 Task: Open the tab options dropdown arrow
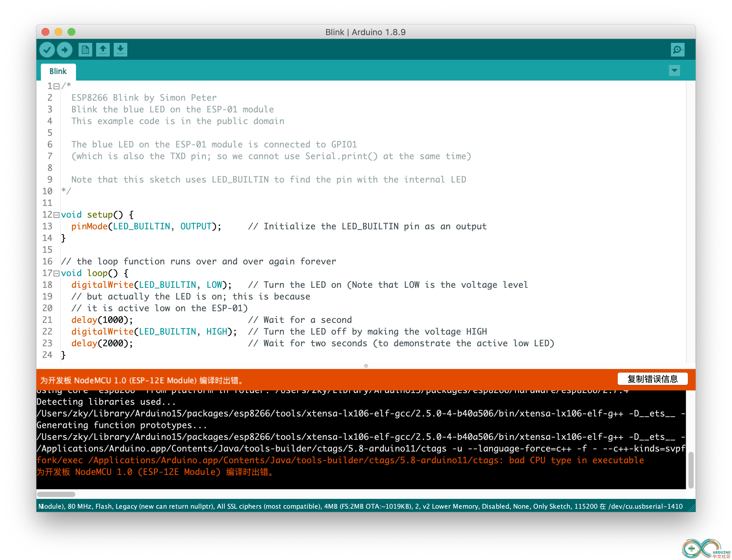(675, 71)
